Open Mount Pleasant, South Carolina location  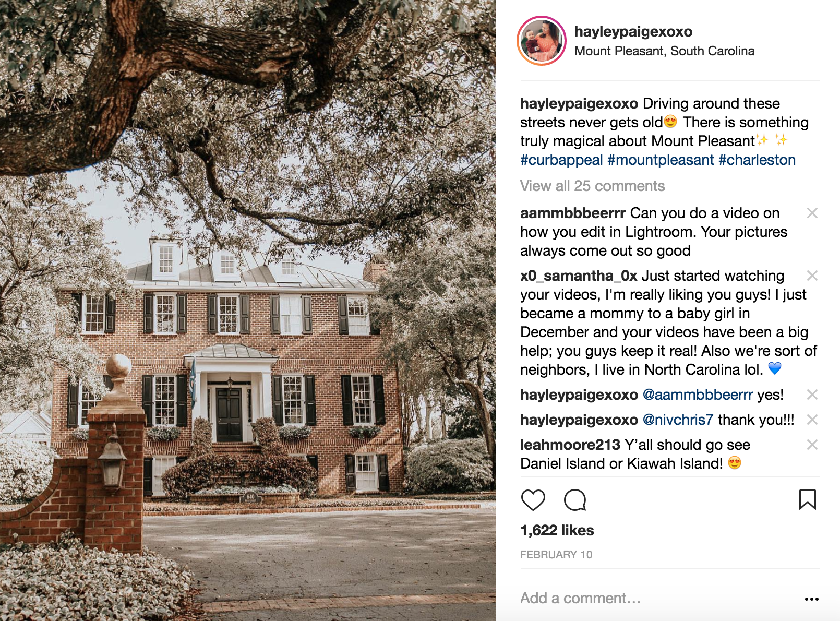[x=664, y=51]
